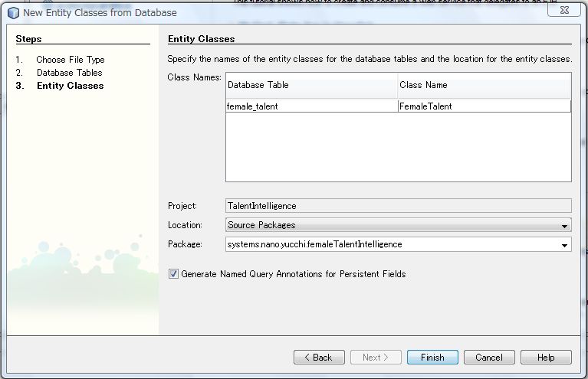Toggle Generate Named Query Annotations checkbox

click(173, 274)
